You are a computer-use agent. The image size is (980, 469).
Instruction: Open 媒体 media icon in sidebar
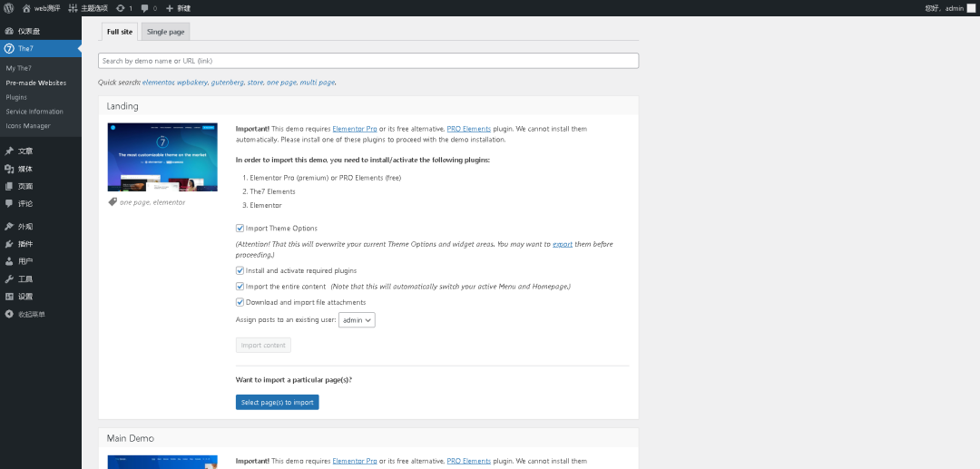[x=9, y=169]
